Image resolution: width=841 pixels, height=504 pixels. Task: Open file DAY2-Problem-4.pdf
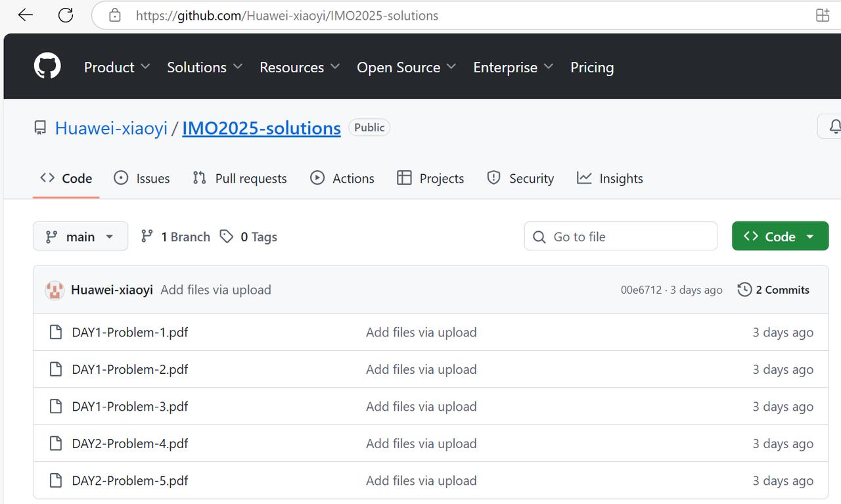pos(130,444)
